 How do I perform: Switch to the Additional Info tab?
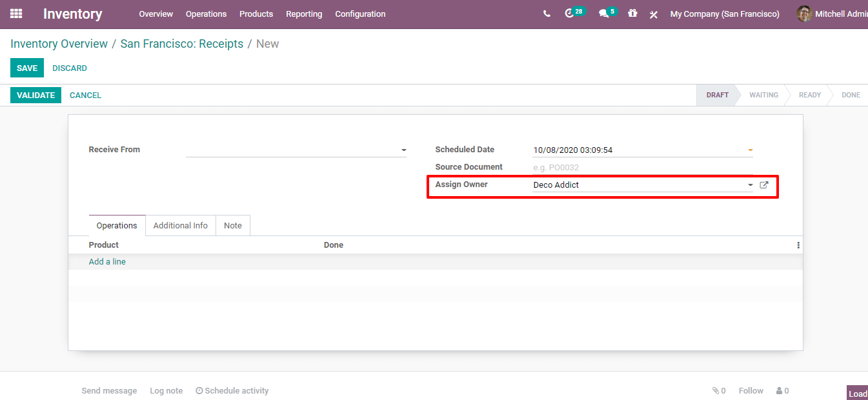tap(181, 226)
